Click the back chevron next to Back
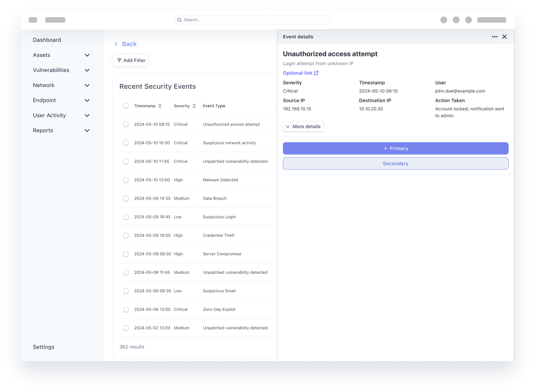 [x=116, y=44]
